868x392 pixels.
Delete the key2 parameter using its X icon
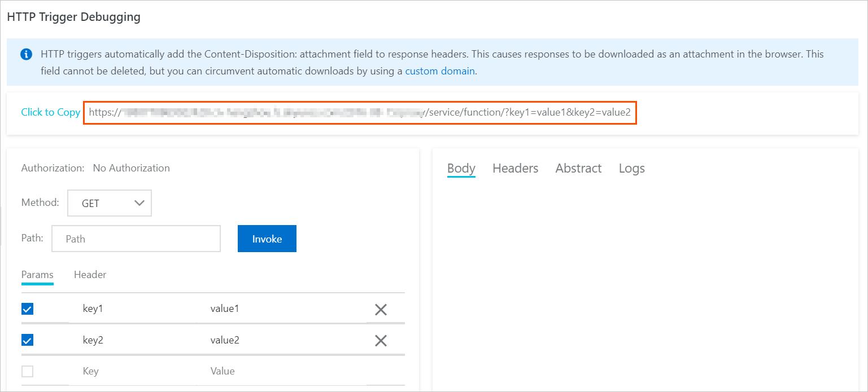(x=381, y=340)
